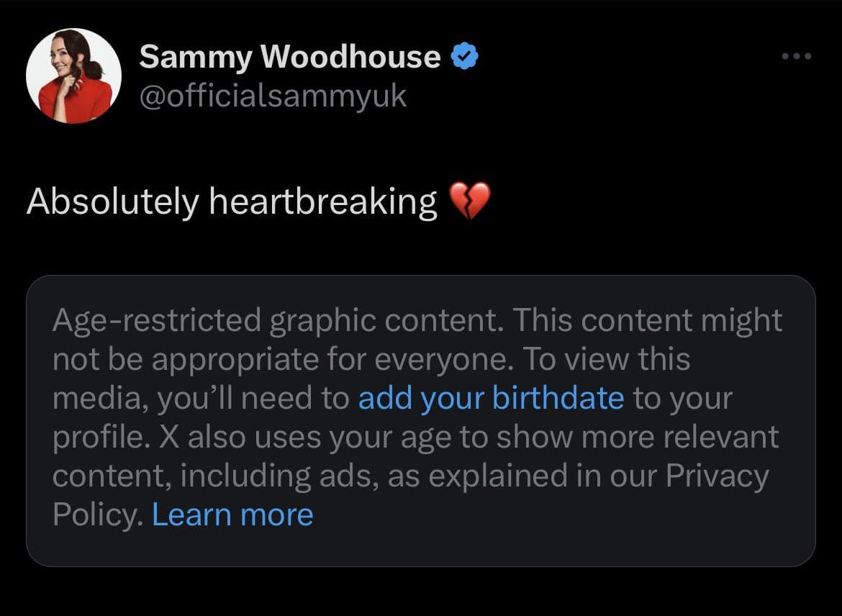
Task: Click the 'Policy.' word before Learn more
Action: click(x=98, y=515)
